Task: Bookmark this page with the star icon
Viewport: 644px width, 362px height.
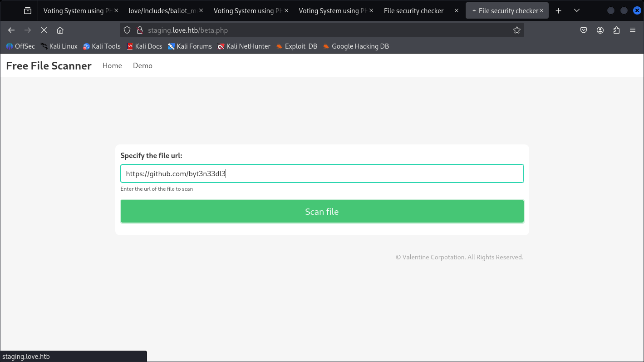Action: (x=516, y=30)
